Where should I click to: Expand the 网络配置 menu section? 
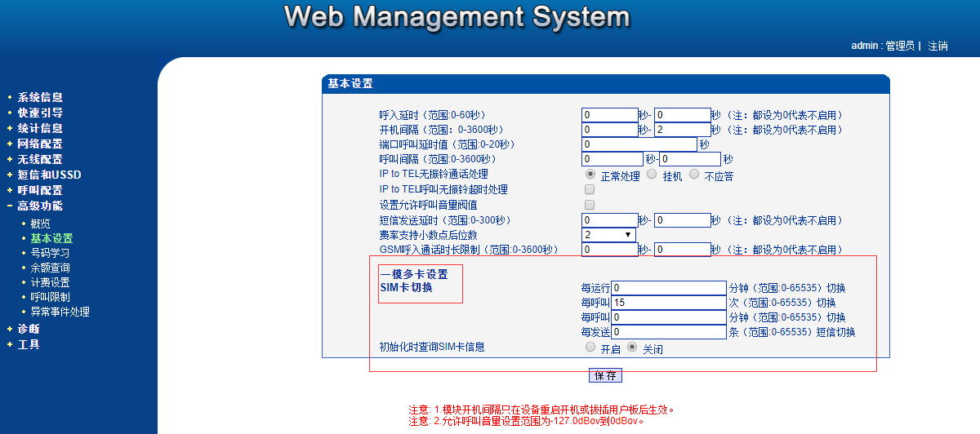[40, 144]
